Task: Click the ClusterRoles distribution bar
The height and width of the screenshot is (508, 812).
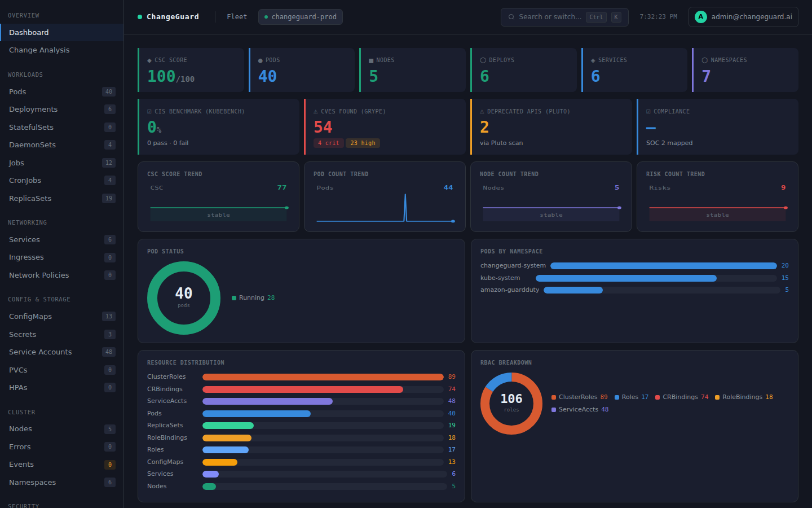Action: click(323, 377)
